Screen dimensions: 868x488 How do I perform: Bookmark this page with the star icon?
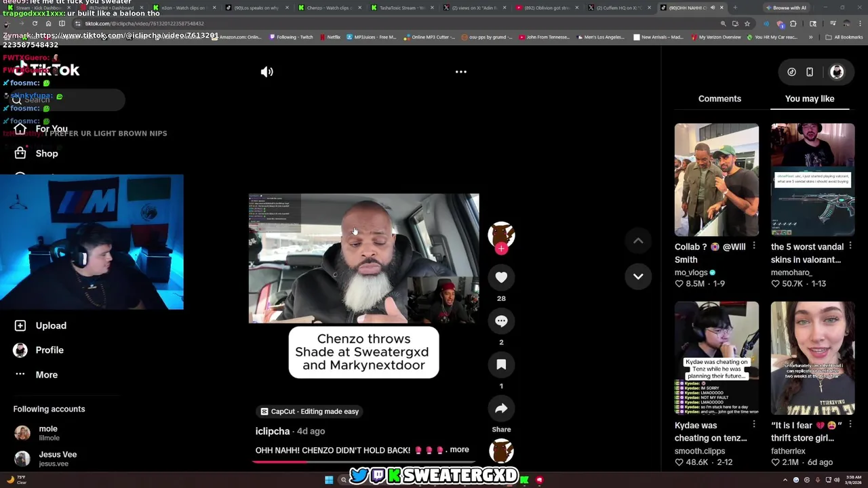coord(747,24)
